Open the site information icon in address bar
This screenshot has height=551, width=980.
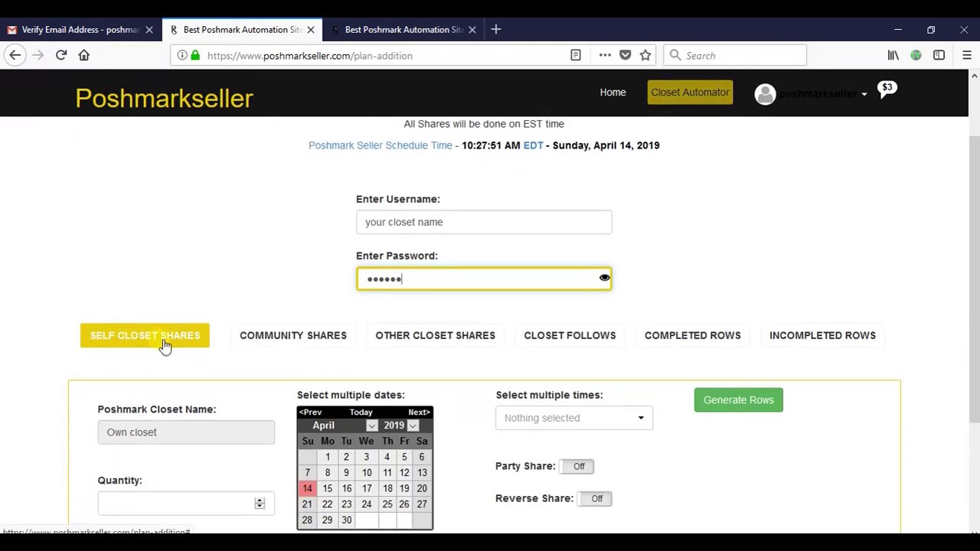click(x=182, y=55)
